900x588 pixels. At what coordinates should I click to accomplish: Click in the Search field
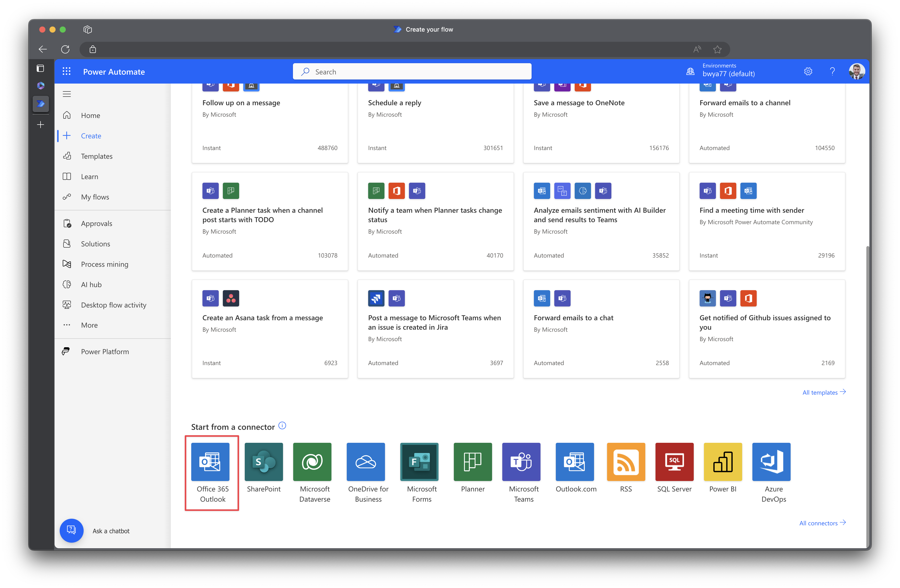click(x=412, y=71)
